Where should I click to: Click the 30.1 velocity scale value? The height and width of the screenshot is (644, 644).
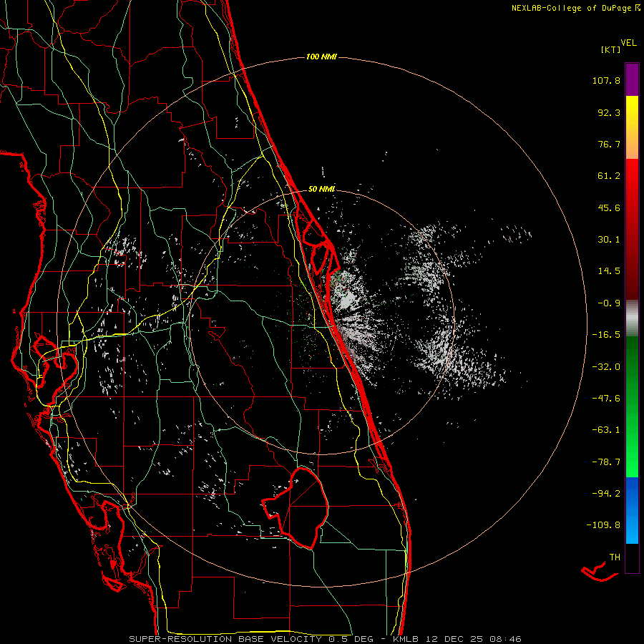click(609, 240)
